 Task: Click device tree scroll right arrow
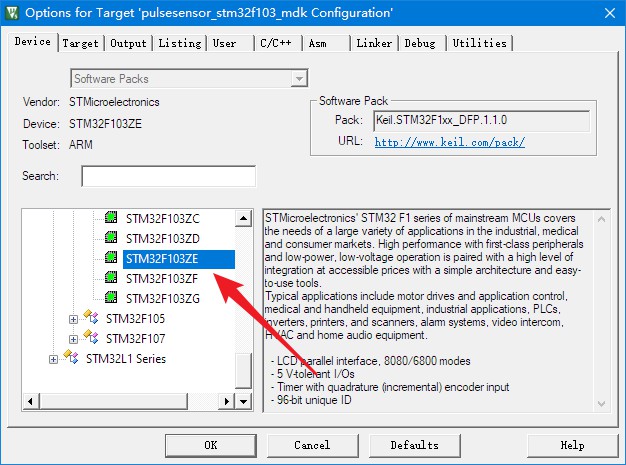[226, 401]
